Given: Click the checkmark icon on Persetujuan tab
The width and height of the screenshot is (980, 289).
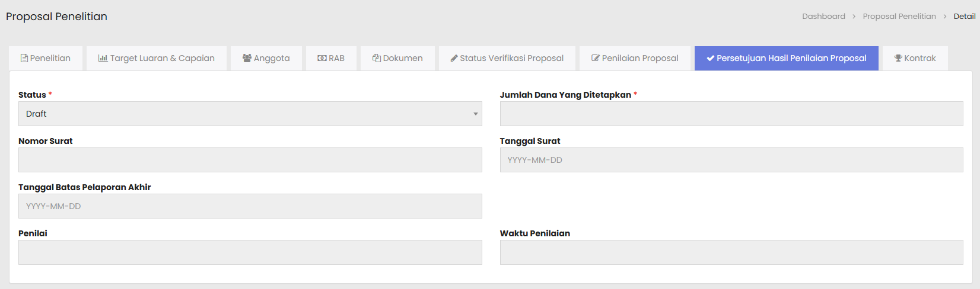Looking at the screenshot, I should click(x=710, y=58).
